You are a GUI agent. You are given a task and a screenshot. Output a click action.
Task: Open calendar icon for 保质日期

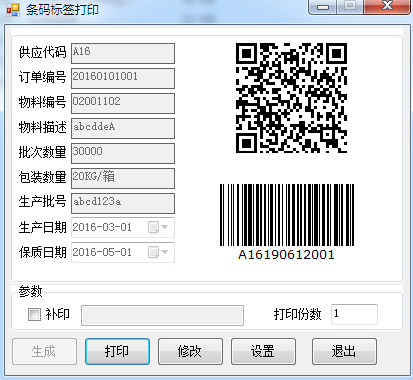(153, 252)
